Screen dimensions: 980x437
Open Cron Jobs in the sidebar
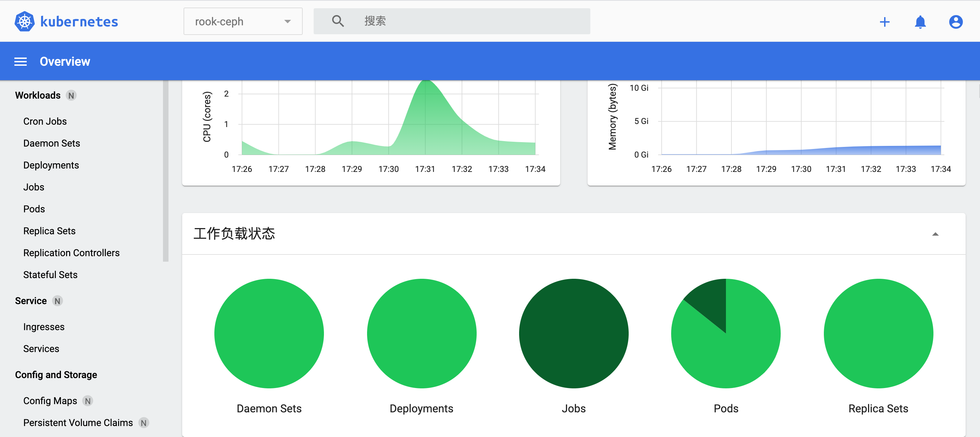click(x=45, y=122)
